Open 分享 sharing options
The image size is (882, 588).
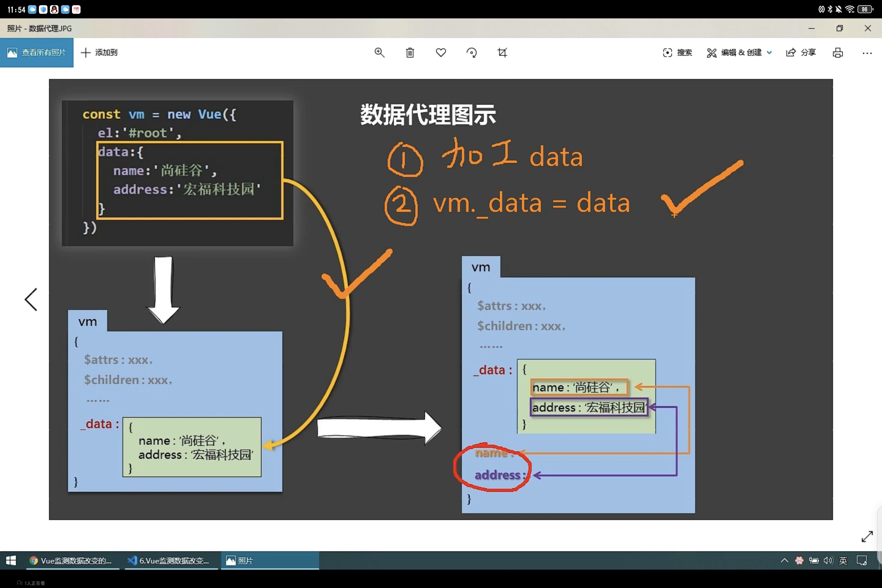pyautogui.click(x=801, y=52)
